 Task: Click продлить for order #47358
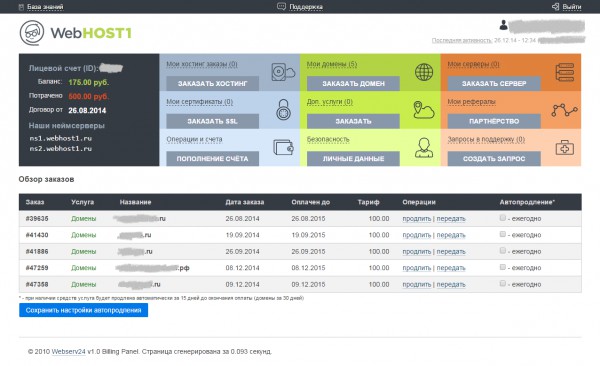(x=417, y=284)
